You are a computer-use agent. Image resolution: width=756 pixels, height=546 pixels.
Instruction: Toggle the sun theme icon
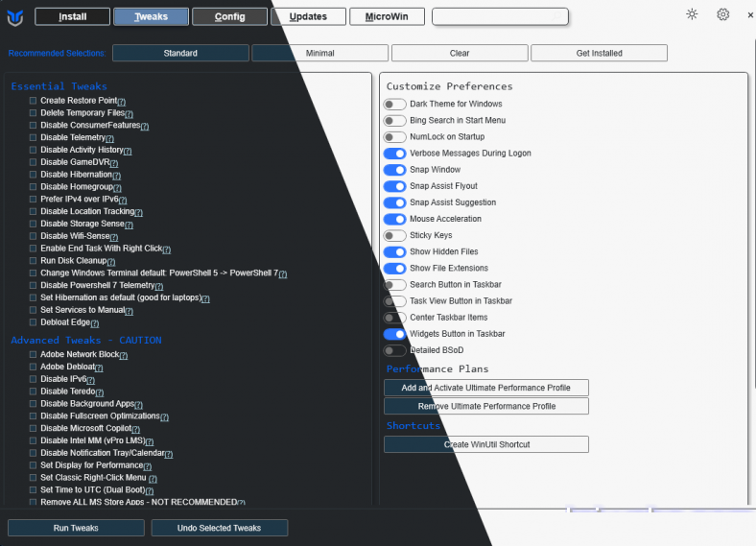692,14
